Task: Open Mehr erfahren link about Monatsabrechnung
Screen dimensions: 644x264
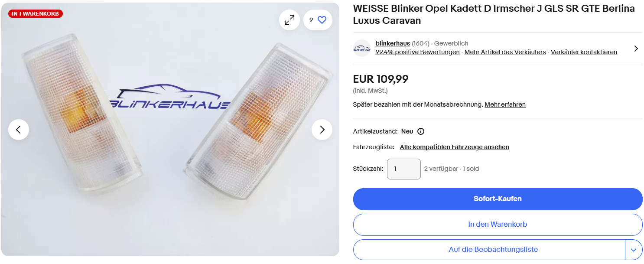Action: [505, 104]
